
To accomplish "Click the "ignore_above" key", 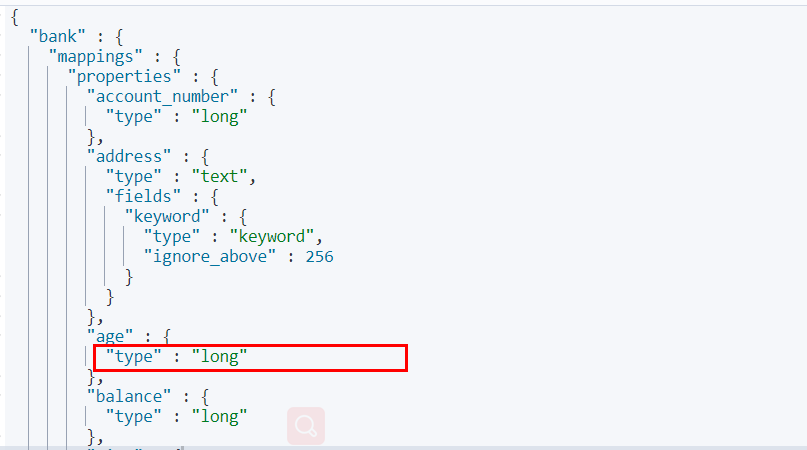I will coord(209,257).
